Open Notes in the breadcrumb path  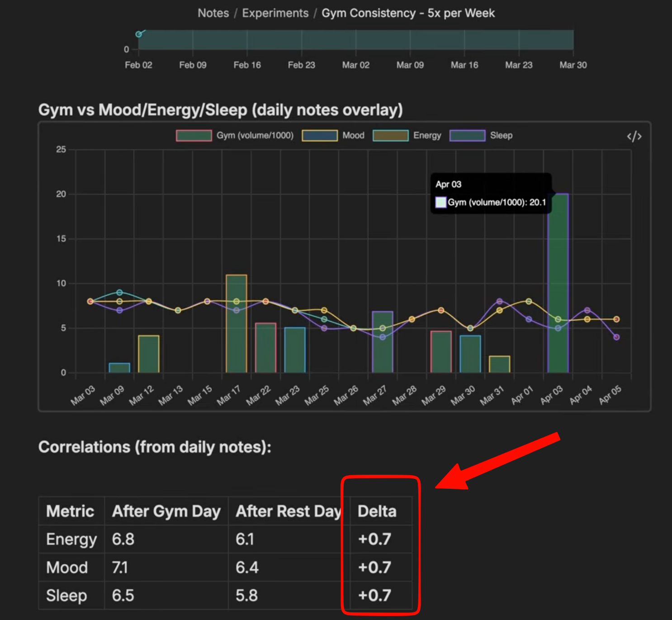click(213, 13)
